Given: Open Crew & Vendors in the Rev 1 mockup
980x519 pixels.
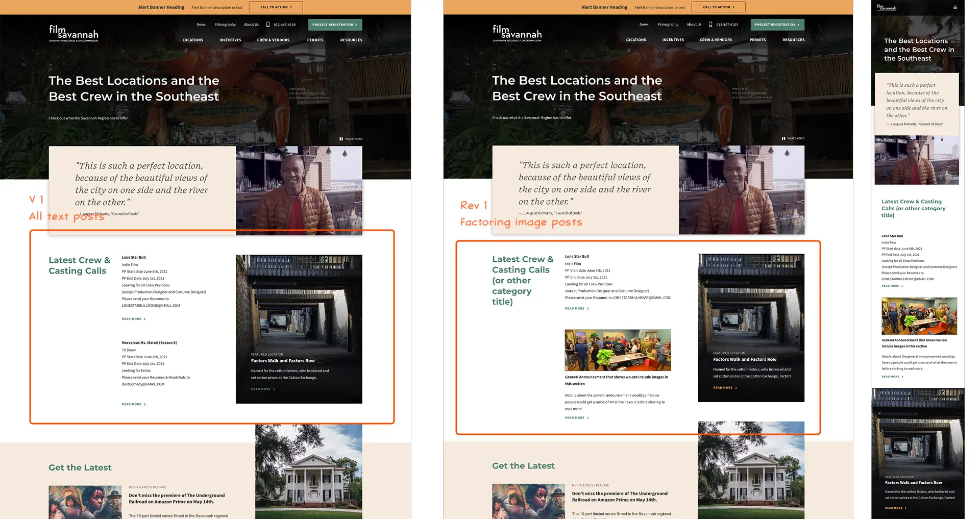Looking at the screenshot, I should pos(716,40).
